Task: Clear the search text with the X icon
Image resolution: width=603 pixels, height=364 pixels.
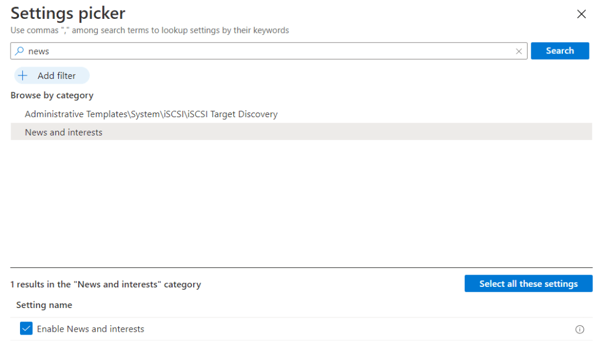Action: coord(519,51)
